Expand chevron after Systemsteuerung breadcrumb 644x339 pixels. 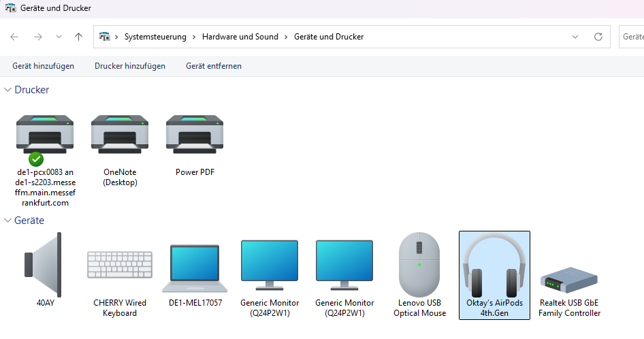pos(194,37)
